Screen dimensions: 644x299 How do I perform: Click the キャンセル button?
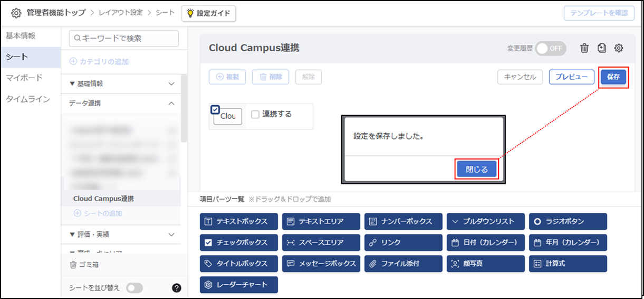click(520, 77)
